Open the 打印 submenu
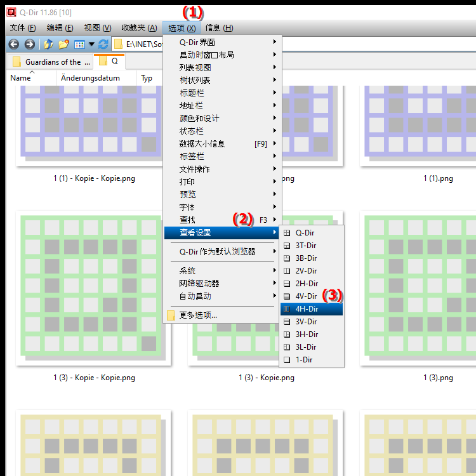Screen dimensions: 476x476 point(221,182)
